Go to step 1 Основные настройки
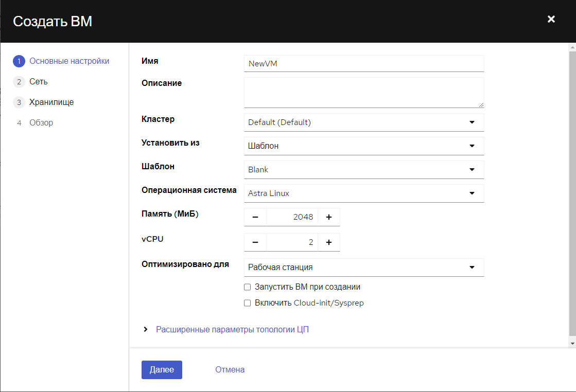Image resolution: width=576 pixels, height=392 pixels. (61, 61)
